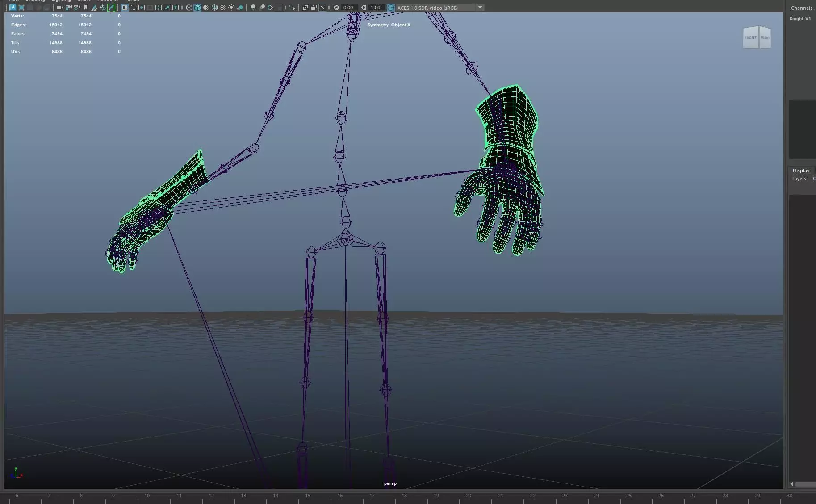
Task: Click the Use Default Material icon
Action: tap(206, 8)
